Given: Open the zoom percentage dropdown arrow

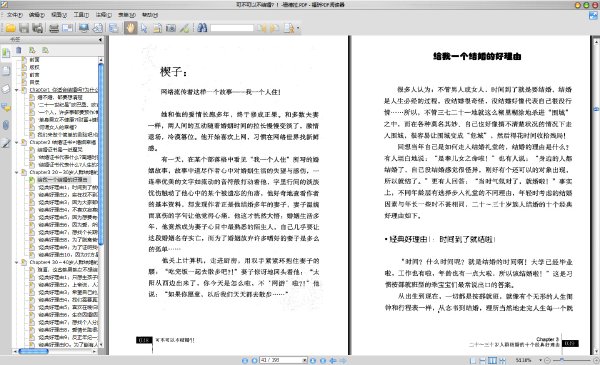Looking at the screenshot, I should [540, 360].
